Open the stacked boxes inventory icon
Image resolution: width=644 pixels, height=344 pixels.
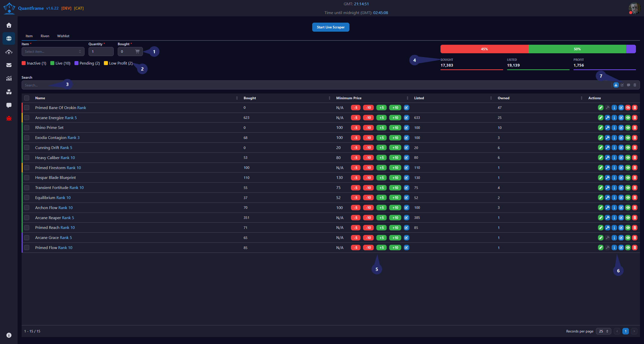click(9, 92)
